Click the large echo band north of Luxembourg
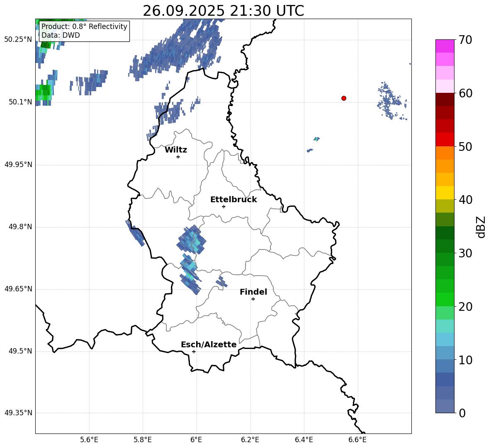This screenshot has width=491, height=448. [176, 50]
